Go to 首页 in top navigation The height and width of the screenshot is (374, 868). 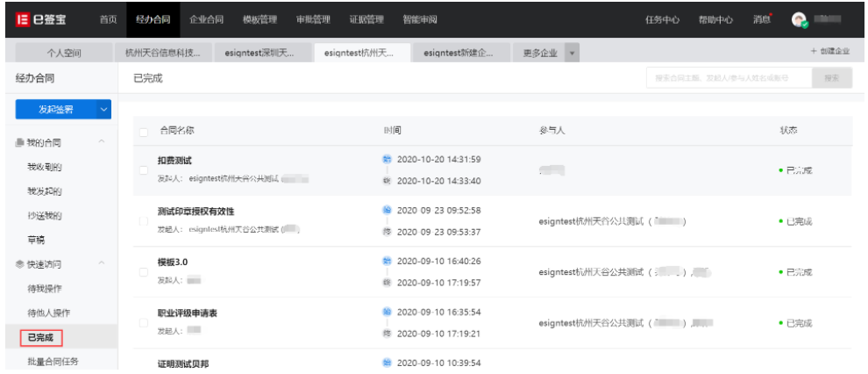pyautogui.click(x=108, y=20)
